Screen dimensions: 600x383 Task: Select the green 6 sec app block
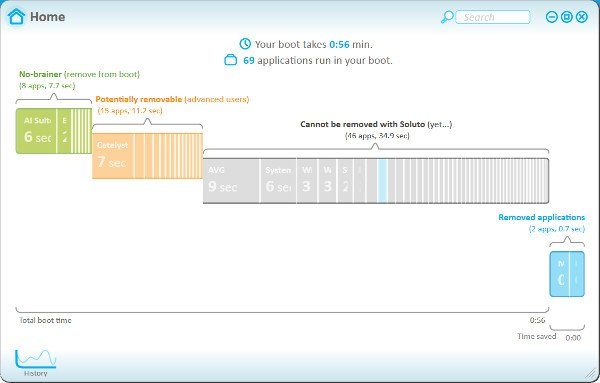coord(36,131)
